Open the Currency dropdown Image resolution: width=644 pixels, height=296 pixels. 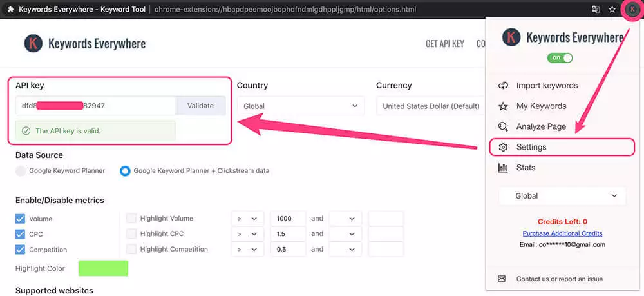(x=430, y=106)
